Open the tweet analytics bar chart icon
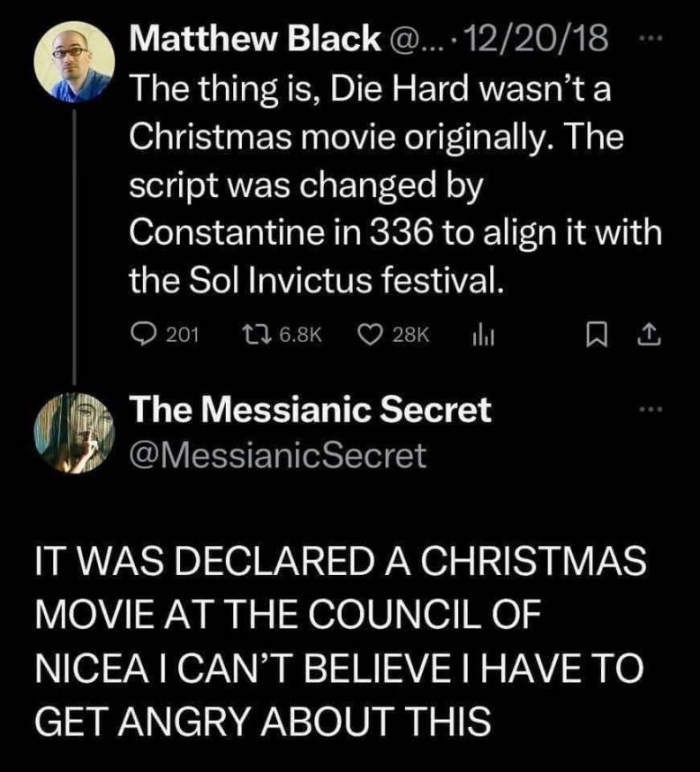Image resolution: width=700 pixels, height=772 pixels. pos(480,333)
